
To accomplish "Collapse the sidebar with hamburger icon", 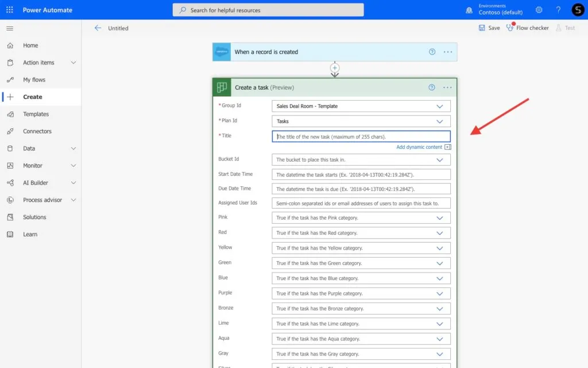I will coord(10,28).
